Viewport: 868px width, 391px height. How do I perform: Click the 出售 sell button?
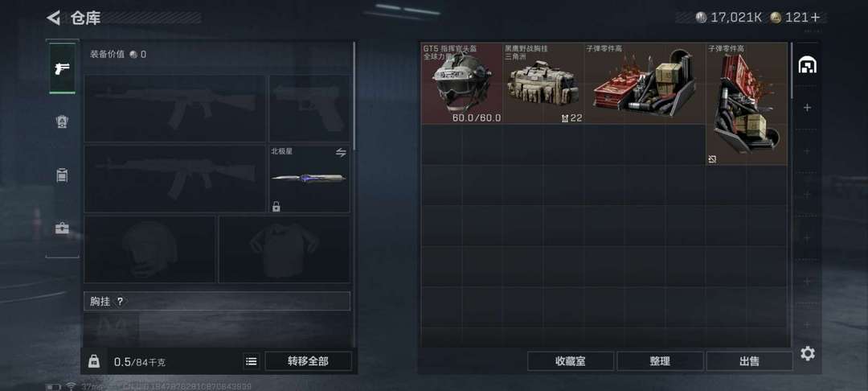pyautogui.click(x=750, y=362)
